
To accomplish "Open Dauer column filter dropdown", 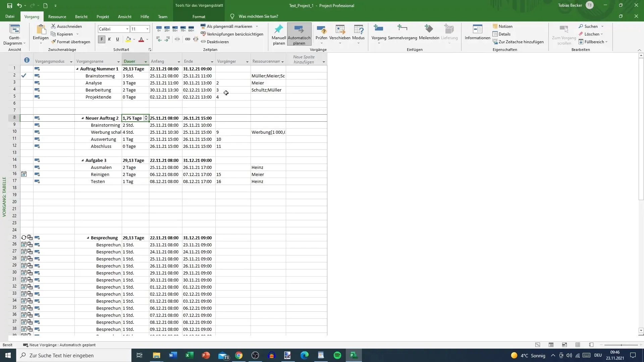I will point(146,62).
